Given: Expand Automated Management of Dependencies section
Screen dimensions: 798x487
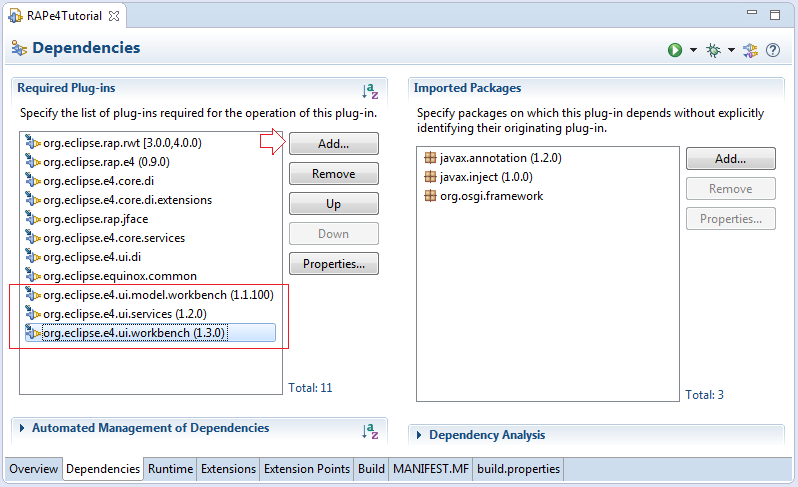Looking at the screenshot, I should pyautogui.click(x=22, y=428).
